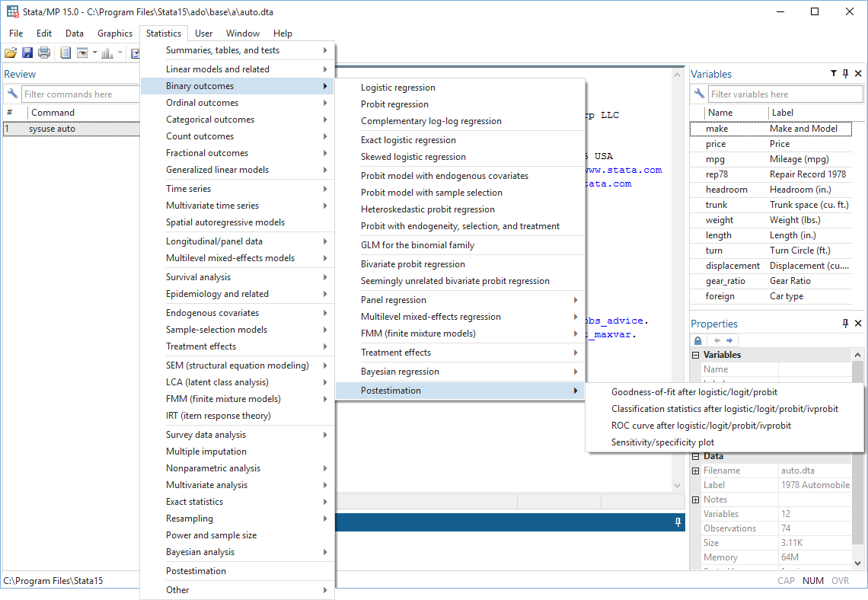868x600 pixels.
Task: Expand the Bayesian regression submenu
Action: [460, 372]
